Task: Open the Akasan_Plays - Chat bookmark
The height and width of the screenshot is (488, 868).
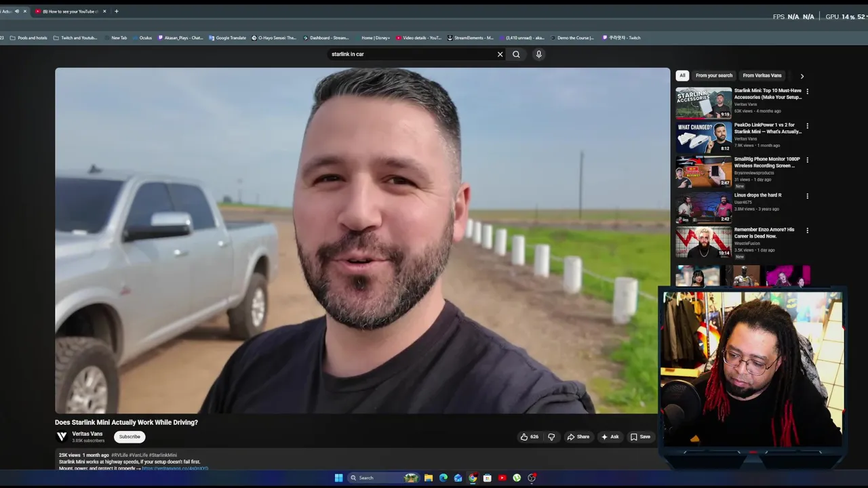Action: [180, 38]
